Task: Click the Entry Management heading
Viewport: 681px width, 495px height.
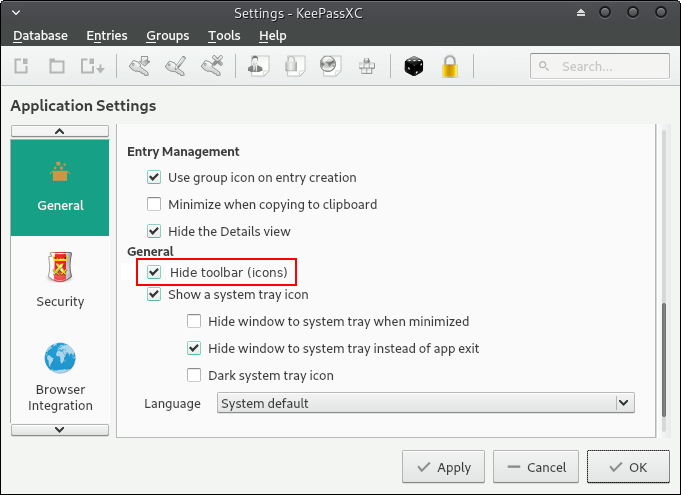Action: 183,152
